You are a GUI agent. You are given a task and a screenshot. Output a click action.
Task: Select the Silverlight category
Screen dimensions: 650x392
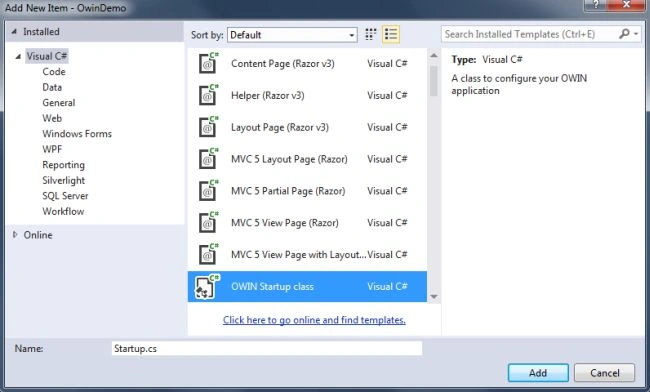pos(64,181)
